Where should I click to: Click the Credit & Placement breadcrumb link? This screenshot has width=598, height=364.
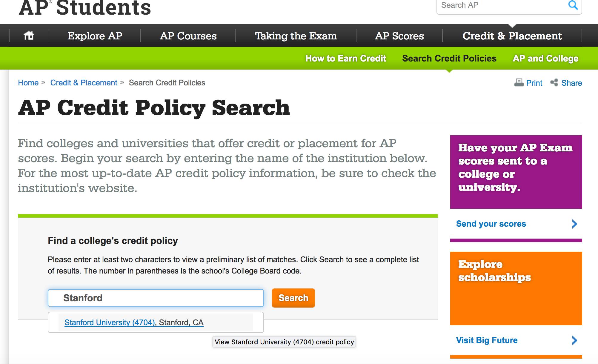click(84, 83)
